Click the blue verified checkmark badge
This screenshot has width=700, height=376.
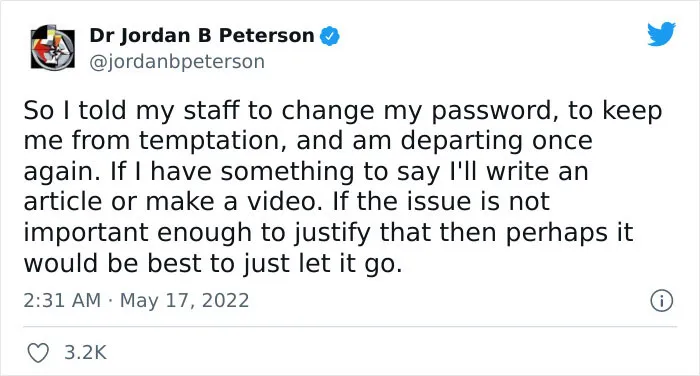pos(329,36)
